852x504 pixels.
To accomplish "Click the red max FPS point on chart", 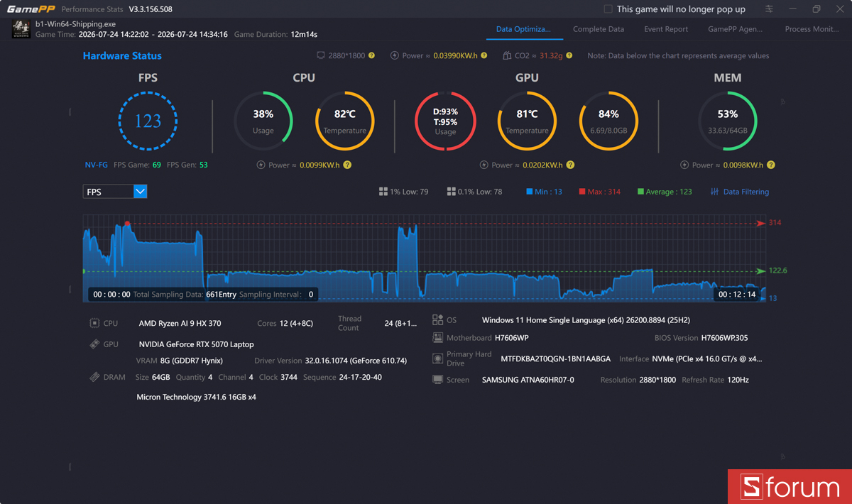I will coord(127,224).
